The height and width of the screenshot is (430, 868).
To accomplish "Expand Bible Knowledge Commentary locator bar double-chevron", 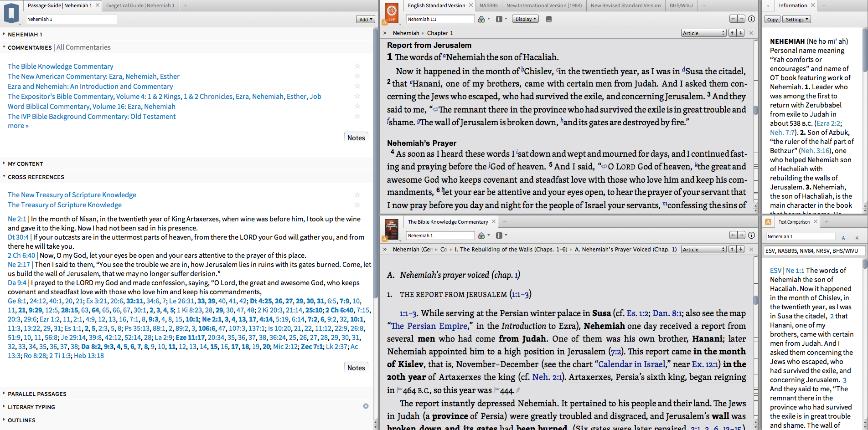I will (385, 250).
